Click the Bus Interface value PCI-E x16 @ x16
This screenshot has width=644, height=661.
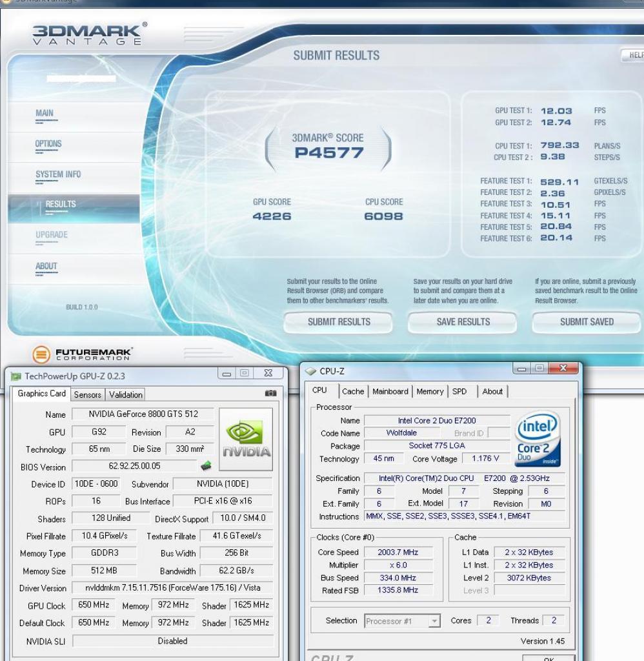(223, 501)
